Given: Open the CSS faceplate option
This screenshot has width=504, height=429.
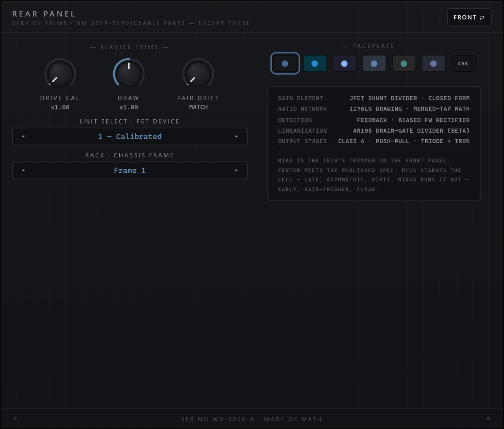Looking at the screenshot, I should tap(463, 63).
